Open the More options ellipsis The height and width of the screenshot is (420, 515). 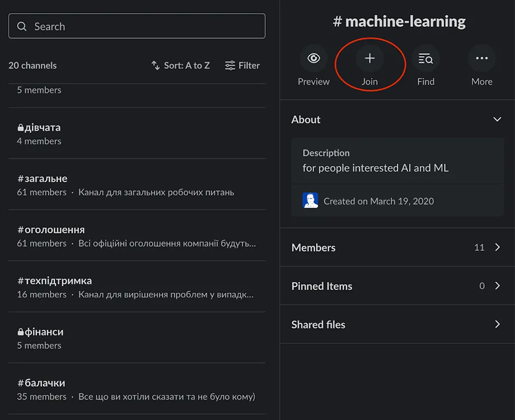coord(481,58)
